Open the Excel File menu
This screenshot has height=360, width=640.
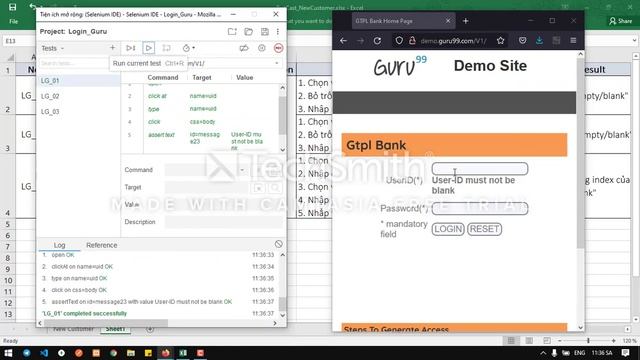pos(13,21)
